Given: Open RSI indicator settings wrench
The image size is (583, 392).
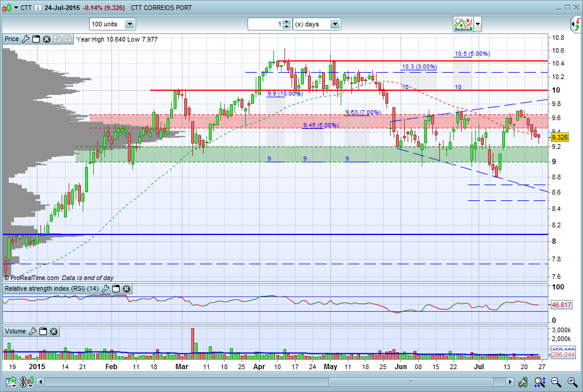Looking at the screenshot, I should coord(106,288).
